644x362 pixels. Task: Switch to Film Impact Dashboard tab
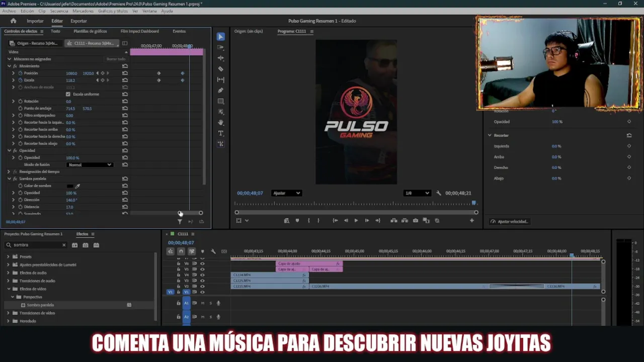tap(139, 31)
